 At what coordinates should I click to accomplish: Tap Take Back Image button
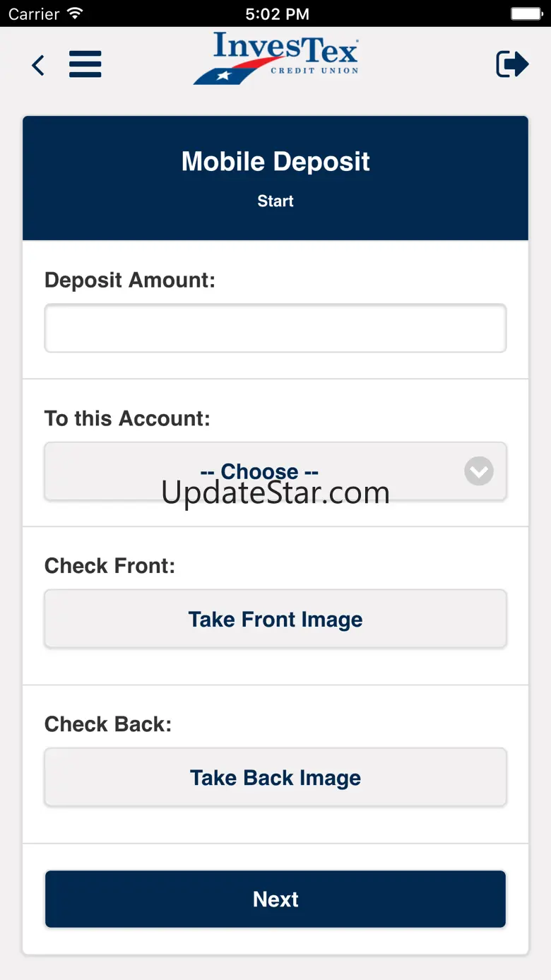tap(275, 777)
